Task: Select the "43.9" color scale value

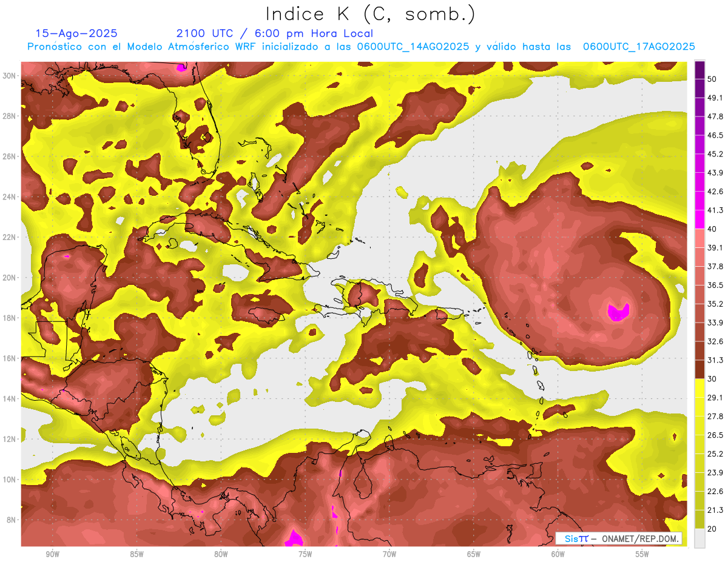Action: click(x=715, y=173)
